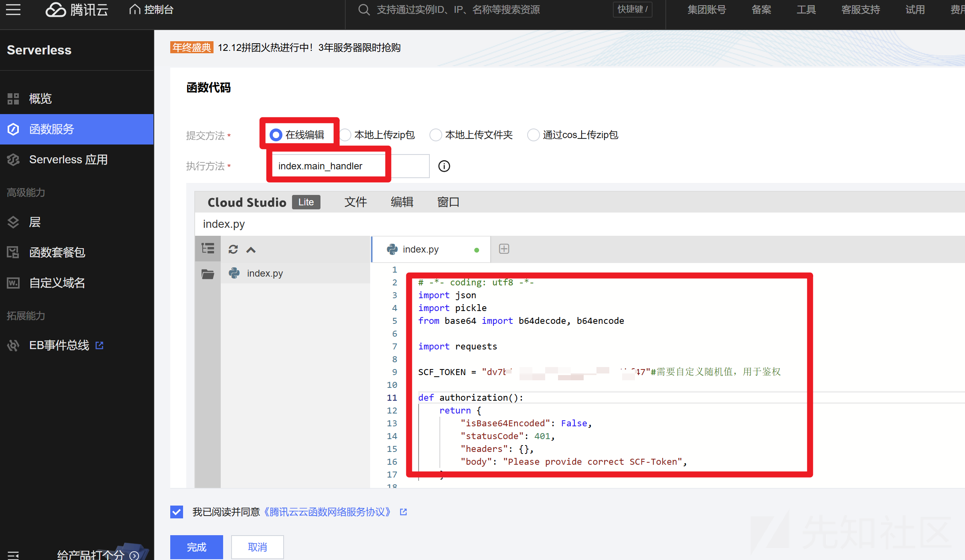Click external link icon beside agreement
This screenshot has height=560, width=965.
[403, 512]
